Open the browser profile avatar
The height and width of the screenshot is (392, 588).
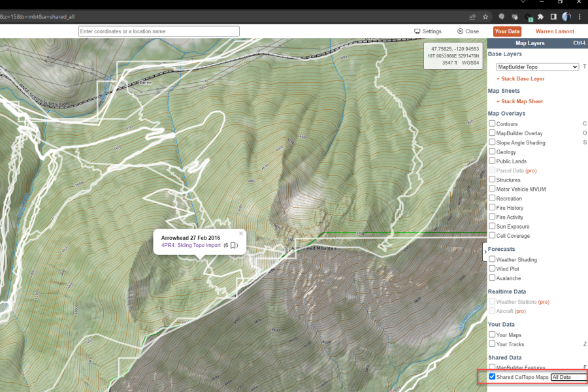[566, 16]
